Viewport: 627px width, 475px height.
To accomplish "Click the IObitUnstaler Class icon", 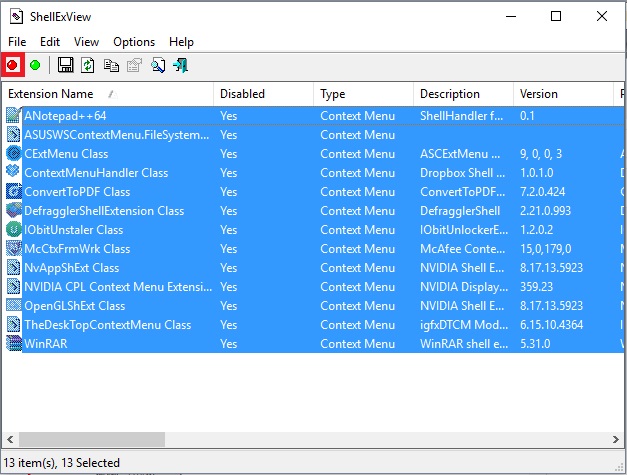I will (14, 230).
